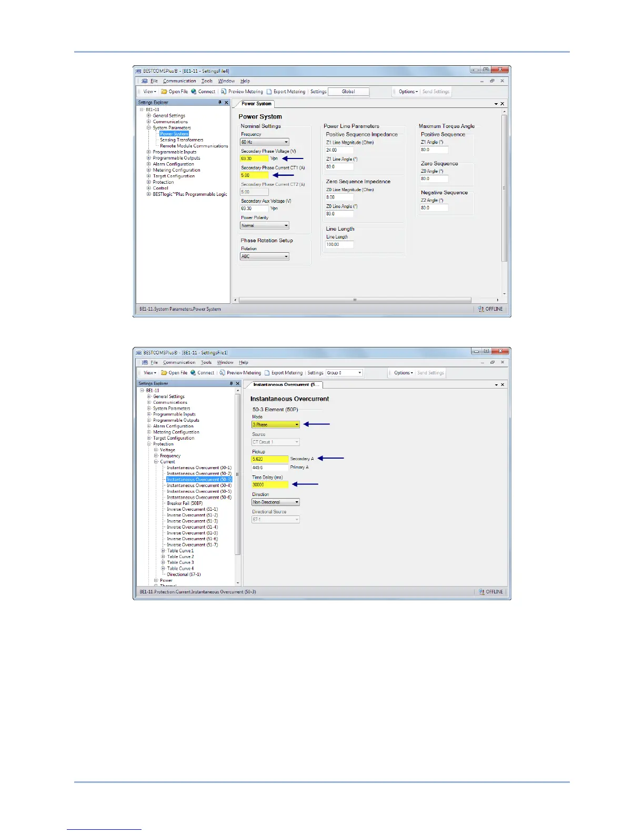Click vertical scrollbar of bottom Settings Explorer
Viewport: 644px width, 834px height.
click(x=238, y=474)
